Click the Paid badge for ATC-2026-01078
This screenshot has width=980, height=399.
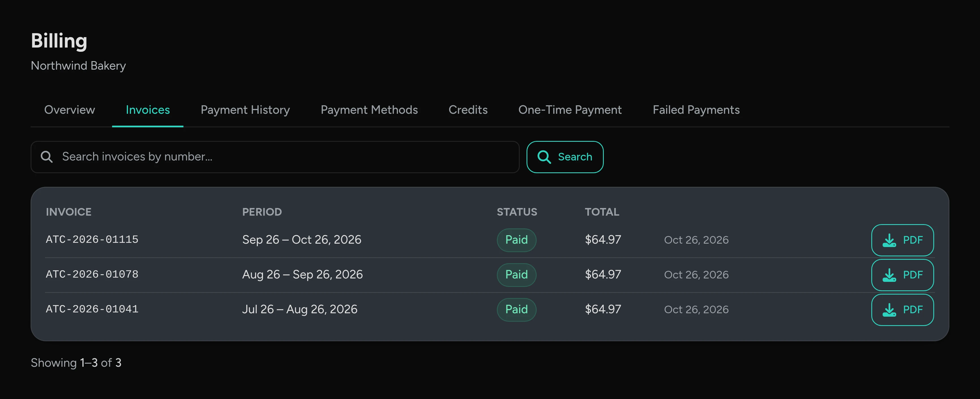pyautogui.click(x=516, y=274)
